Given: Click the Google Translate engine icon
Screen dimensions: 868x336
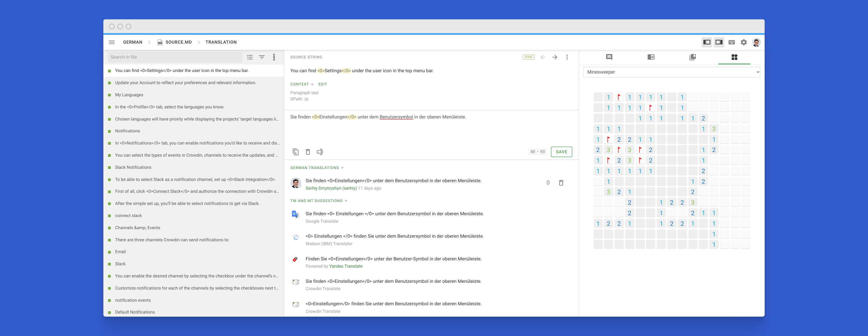Looking at the screenshot, I should (x=296, y=214).
